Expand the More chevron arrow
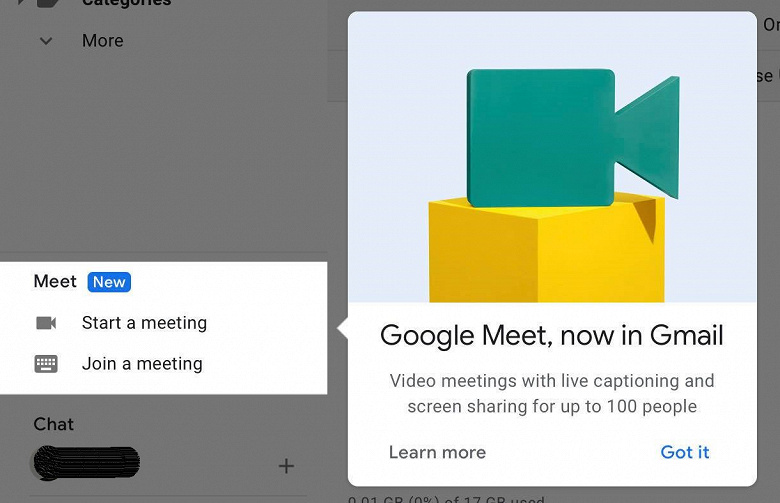The height and width of the screenshot is (503, 780). pos(46,41)
